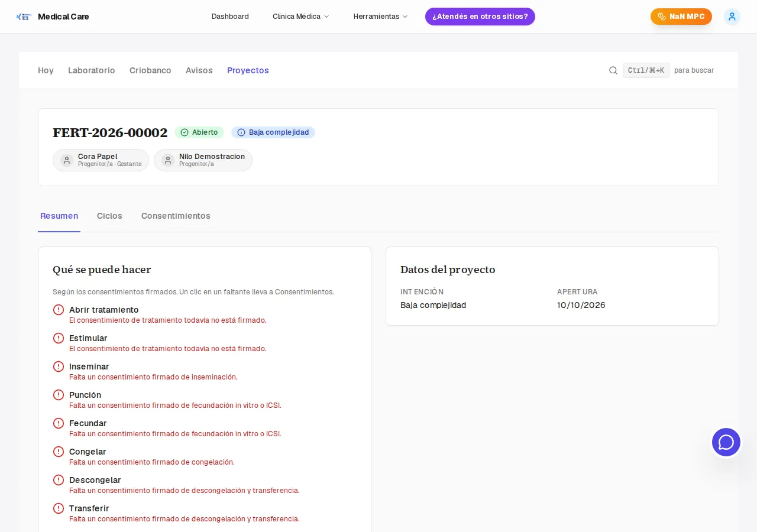Click the info icon in Baja complejidad badge
The image size is (757, 532).
point(241,132)
